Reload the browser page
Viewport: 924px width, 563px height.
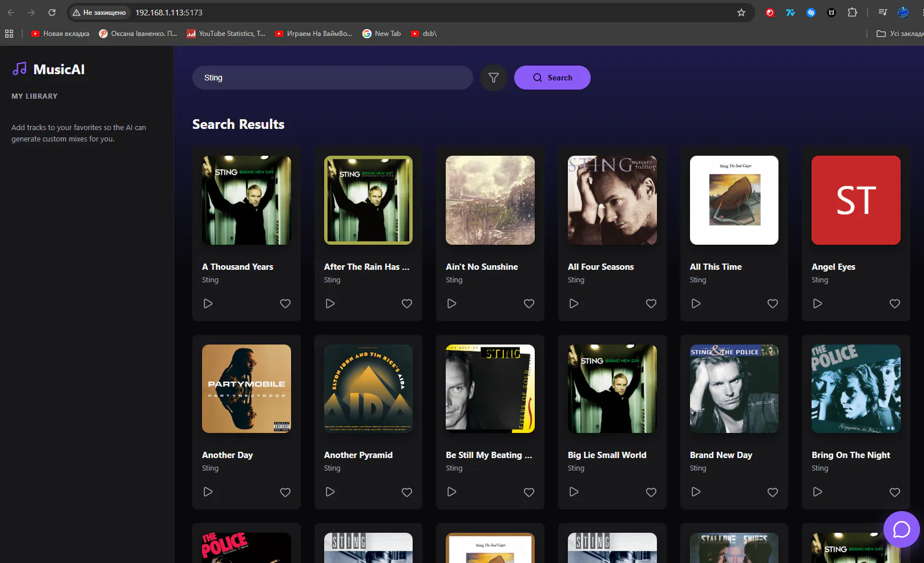click(52, 13)
